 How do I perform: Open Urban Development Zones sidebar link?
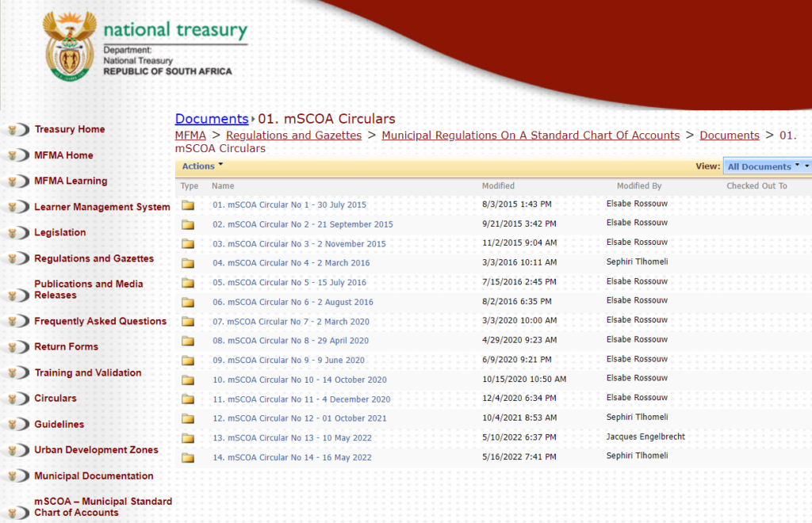pyautogui.click(x=96, y=450)
